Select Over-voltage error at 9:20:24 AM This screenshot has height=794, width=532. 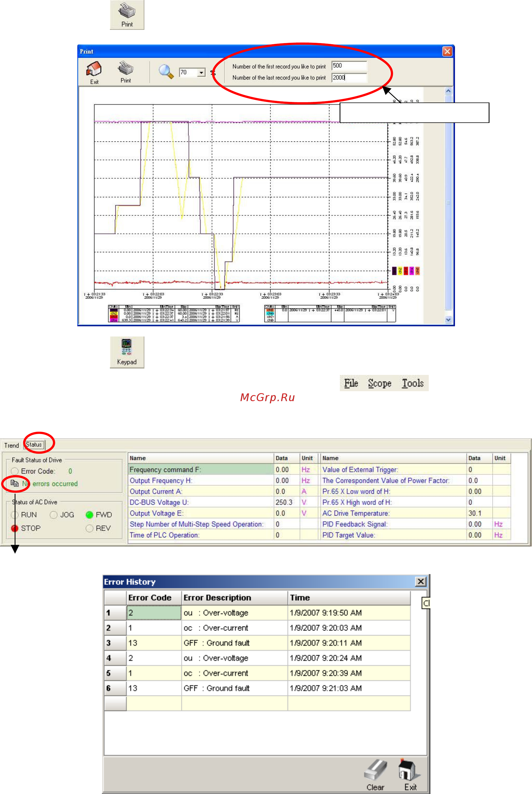tap(258, 658)
